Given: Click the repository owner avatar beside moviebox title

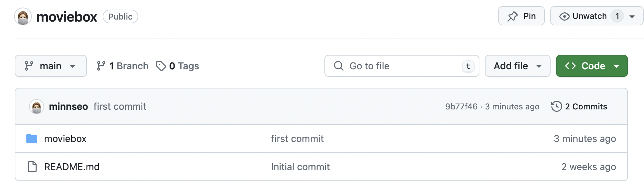Looking at the screenshot, I should point(23,16).
